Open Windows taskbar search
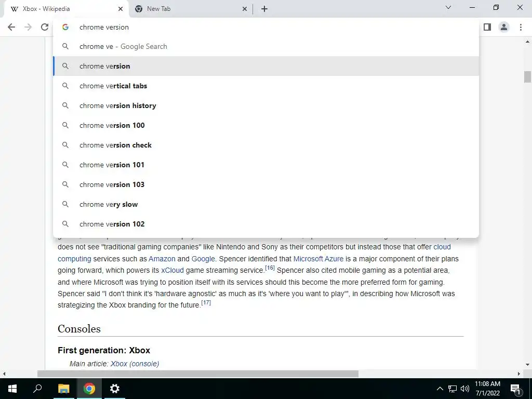 (x=37, y=389)
